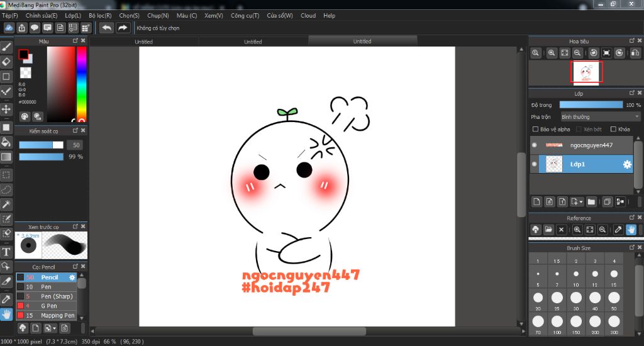Select the Pen brush in list

point(47,287)
